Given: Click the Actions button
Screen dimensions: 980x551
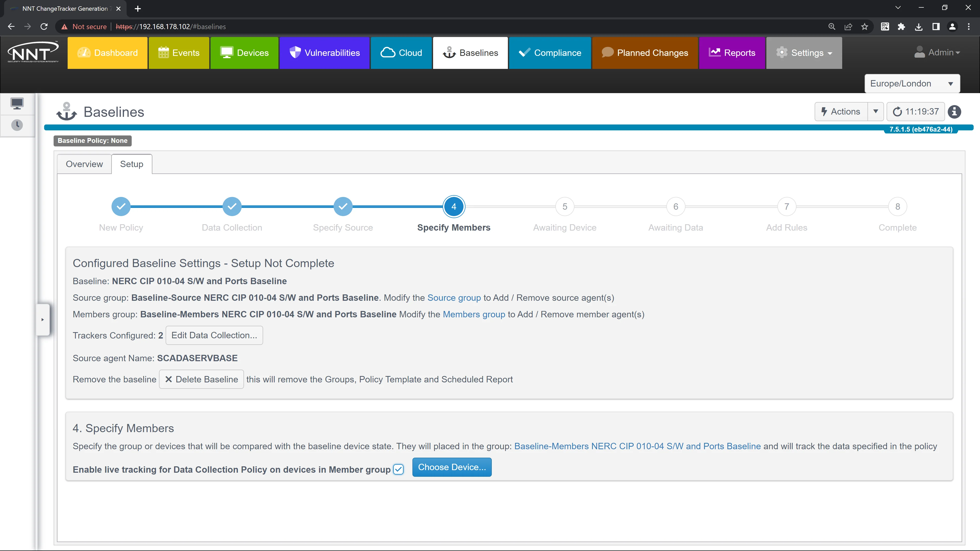Looking at the screenshot, I should pyautogui.click(x=841, y=111).
